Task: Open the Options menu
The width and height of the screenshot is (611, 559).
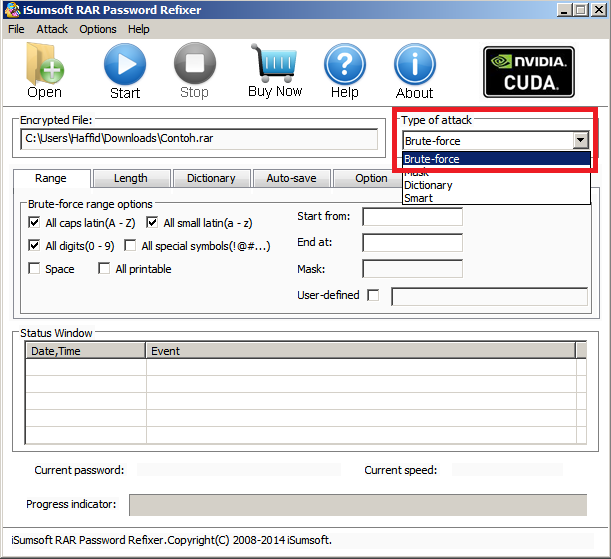Action: click(x=98, y=29)
